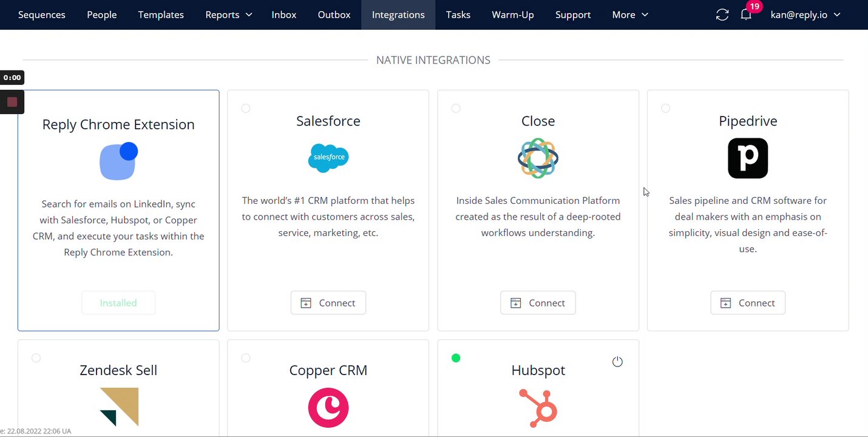Click the Pipedrive logo icon
This screenshot has height=437, width=868.
[x=748, y=158]
